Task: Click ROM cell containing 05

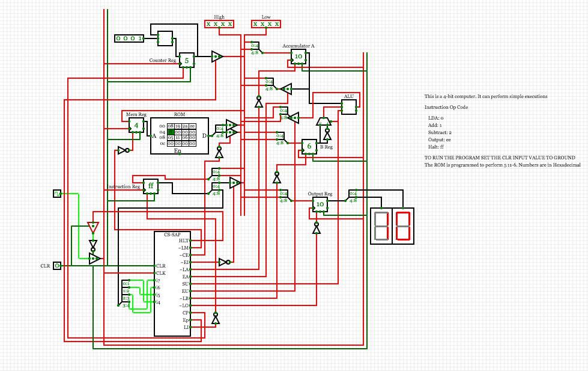Action: 171,138
